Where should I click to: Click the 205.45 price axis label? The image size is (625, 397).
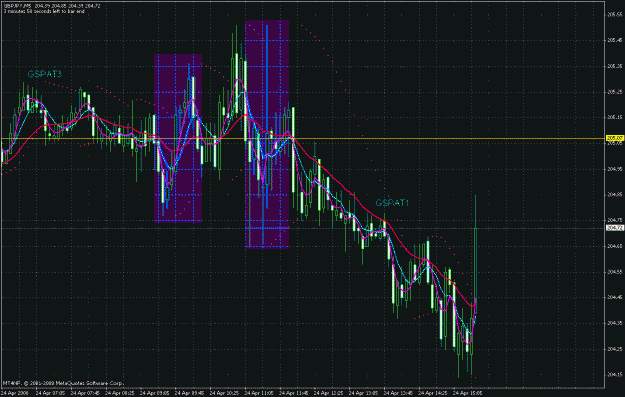pos(615,40)
